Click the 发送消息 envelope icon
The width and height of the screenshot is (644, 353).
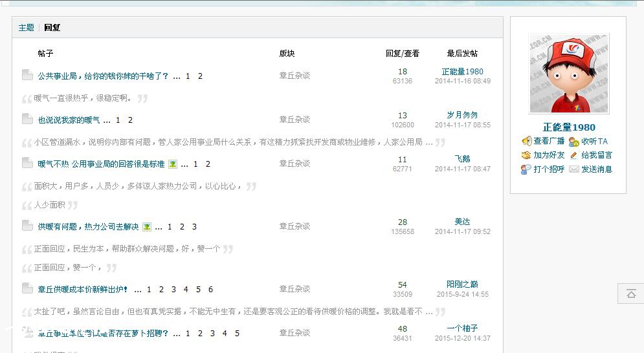coord(573,169)
